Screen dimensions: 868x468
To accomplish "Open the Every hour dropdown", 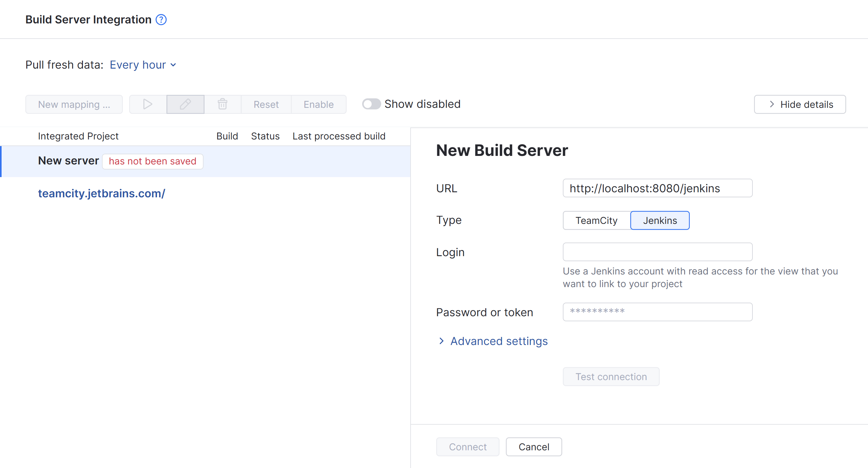I will tap(143, 65).
